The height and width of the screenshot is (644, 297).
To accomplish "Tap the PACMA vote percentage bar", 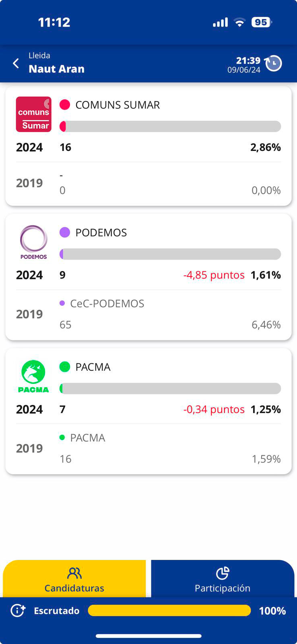I will point(170,388).
